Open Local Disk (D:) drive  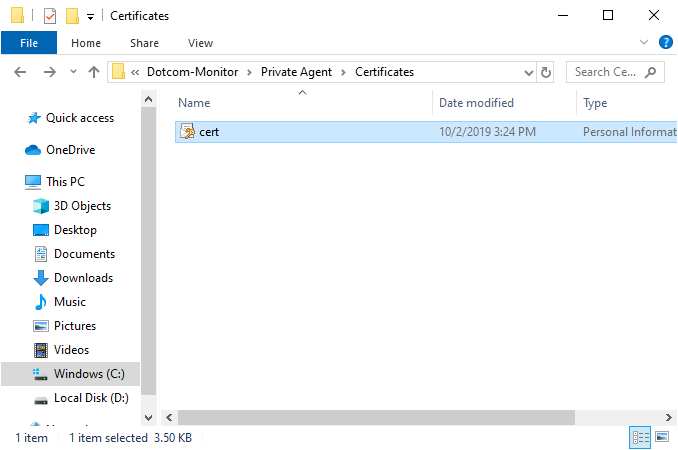tap(81, 398)
